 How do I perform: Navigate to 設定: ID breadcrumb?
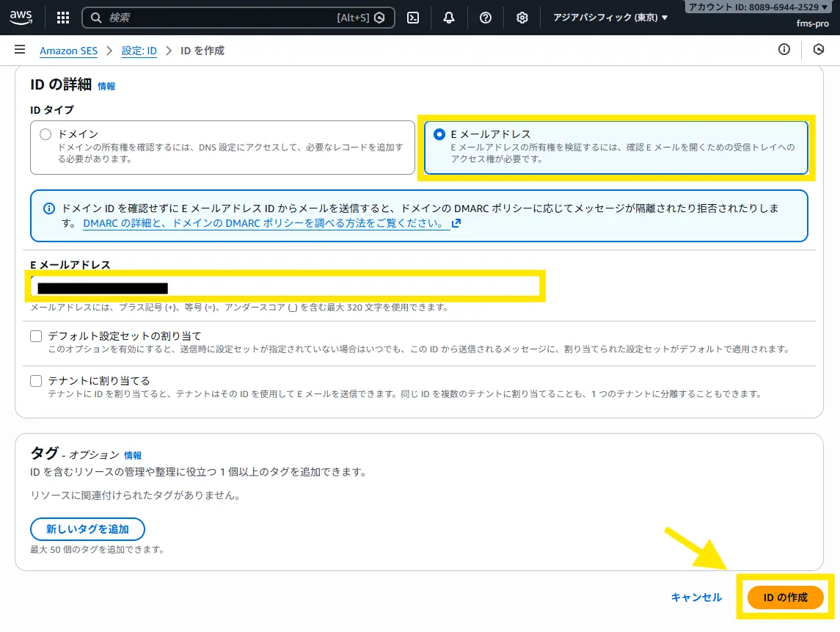[139, 51]
